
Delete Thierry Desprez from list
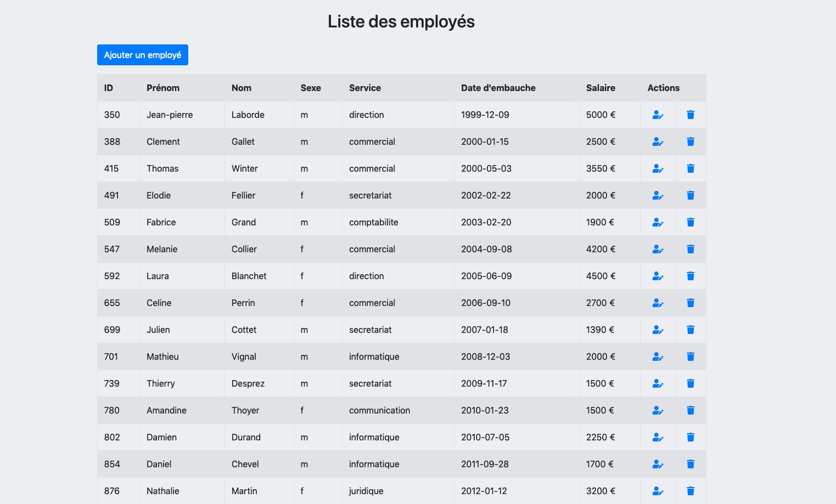pyautogui.click(x=691, y=383)
